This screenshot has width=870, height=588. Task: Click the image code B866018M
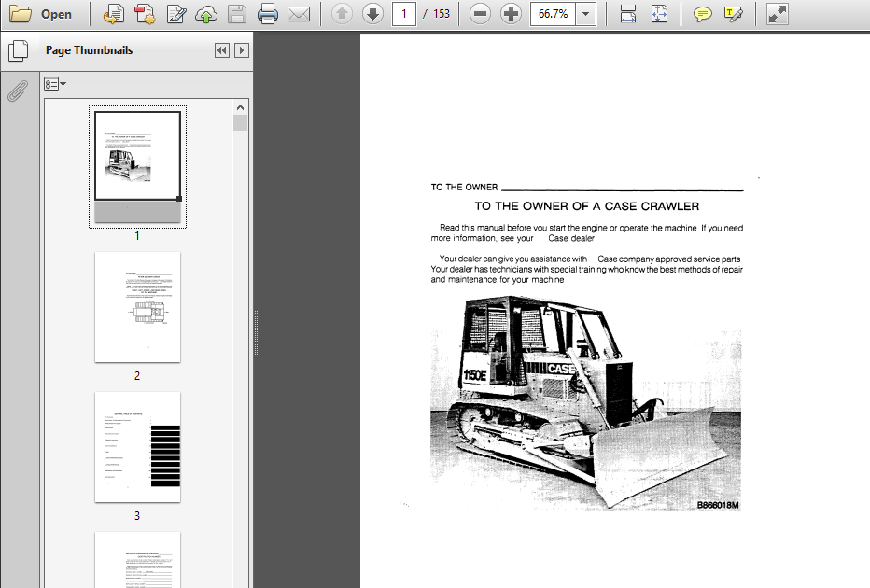tap(718, 505)
